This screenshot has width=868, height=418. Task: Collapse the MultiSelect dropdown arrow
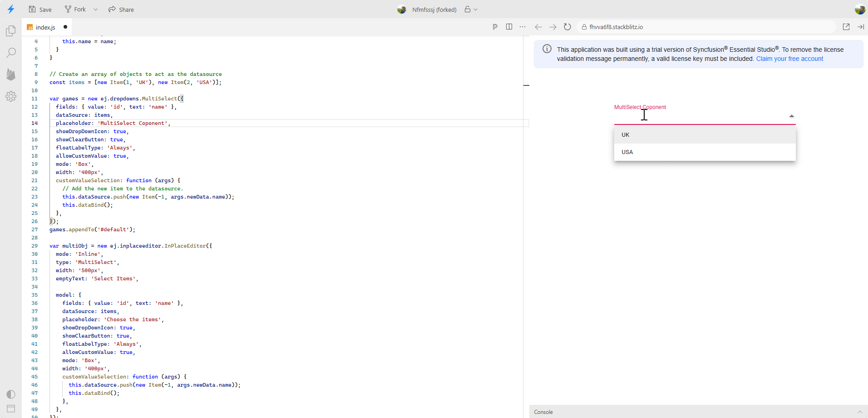791,116
